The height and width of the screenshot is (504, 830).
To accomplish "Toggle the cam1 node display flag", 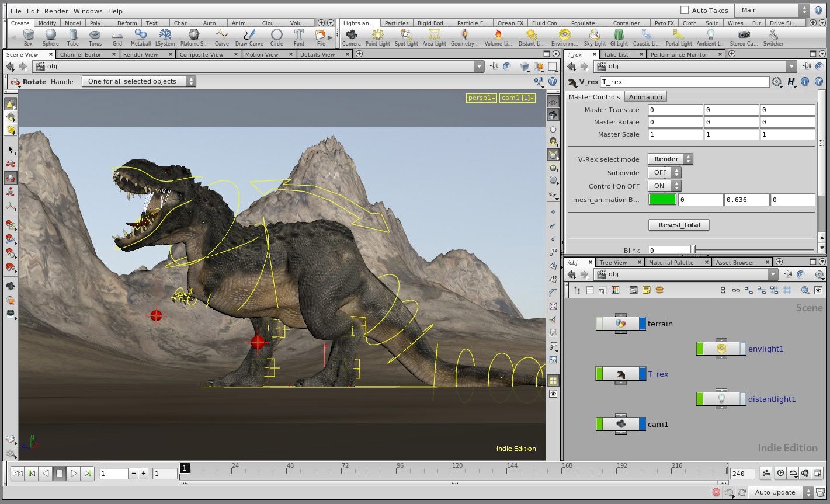I will click(x=643, y=424).
